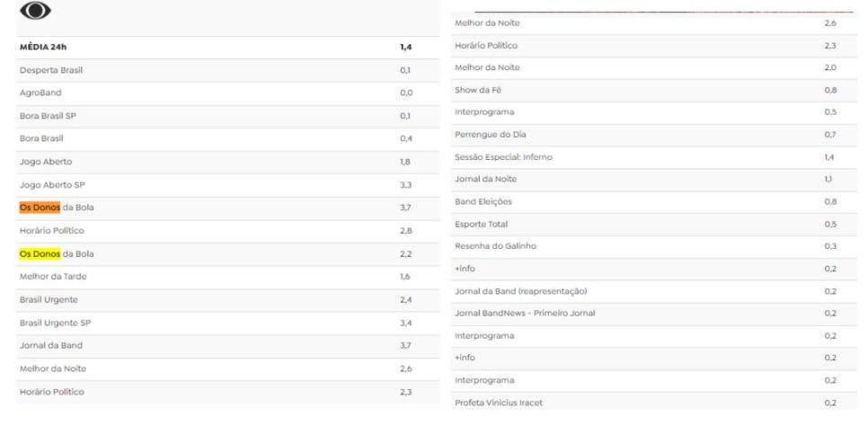Select the orange-highlighted Os Donos text
This screenshot has width=868, height=434.
[x=40, y=208]
